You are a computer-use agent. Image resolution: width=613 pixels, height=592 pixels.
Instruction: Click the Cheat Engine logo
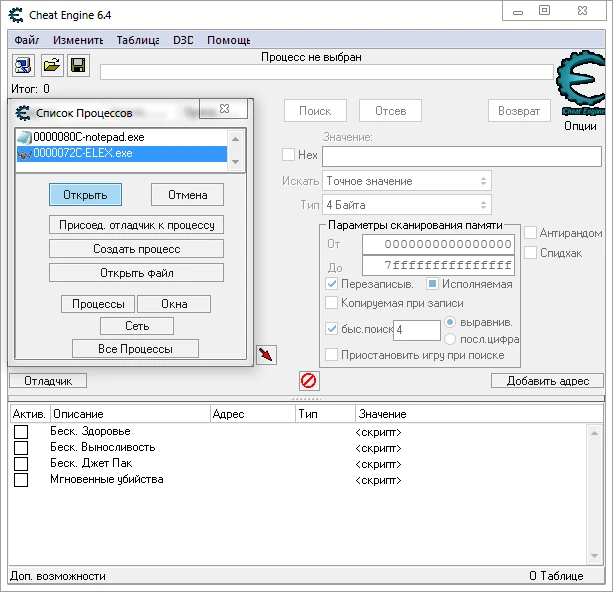pyautogui.click(x=581, y=83)
